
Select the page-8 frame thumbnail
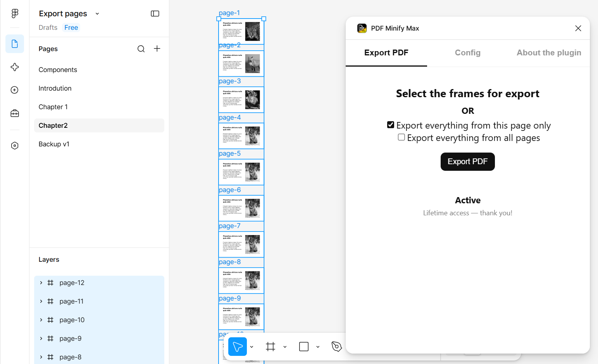pos(241,281)
